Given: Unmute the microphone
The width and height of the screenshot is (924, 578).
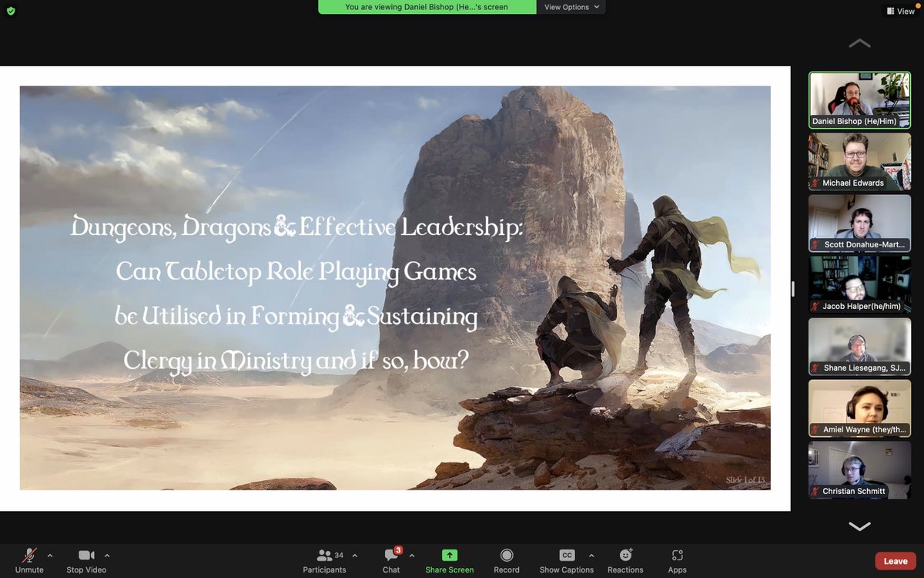Looking at the screenshot, I should coord(29,560).
